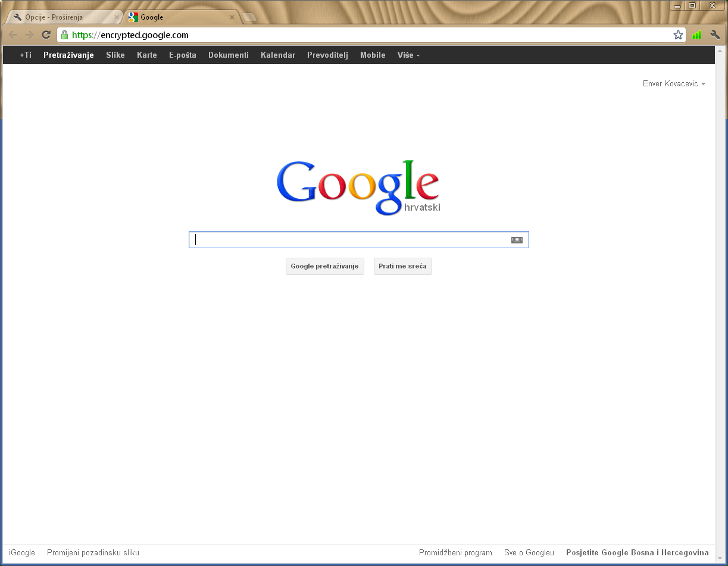Image resolution: width=728 pixels, height=566 pixels.
Task: Open the wrench settings menu
Action: point(715,35)
